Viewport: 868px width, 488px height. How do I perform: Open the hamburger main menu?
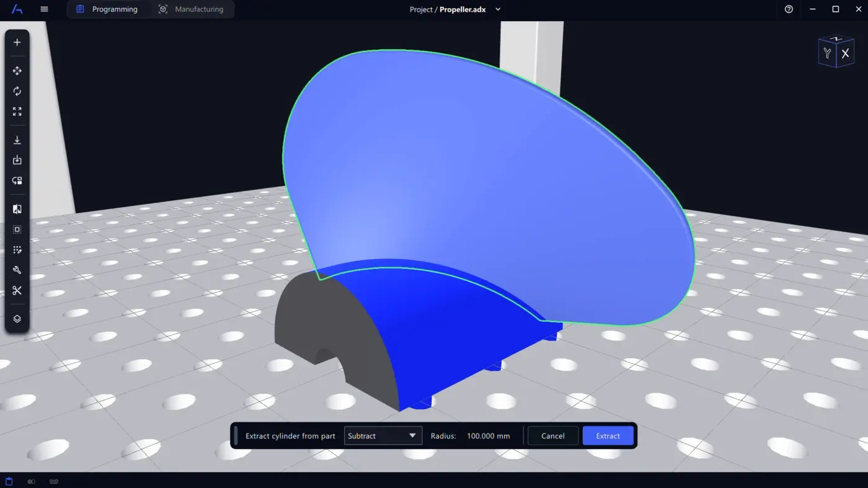(44, 9)
